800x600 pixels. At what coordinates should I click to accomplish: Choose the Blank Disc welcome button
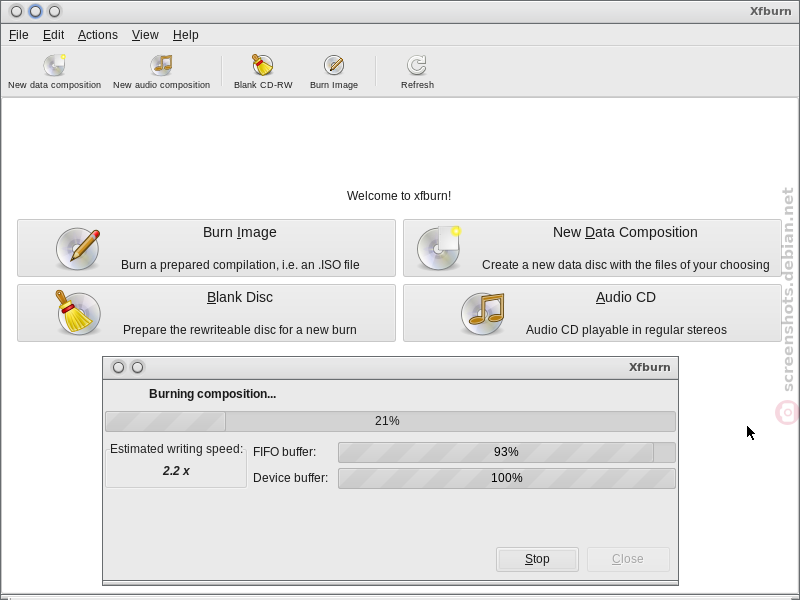tap(206, 313)
